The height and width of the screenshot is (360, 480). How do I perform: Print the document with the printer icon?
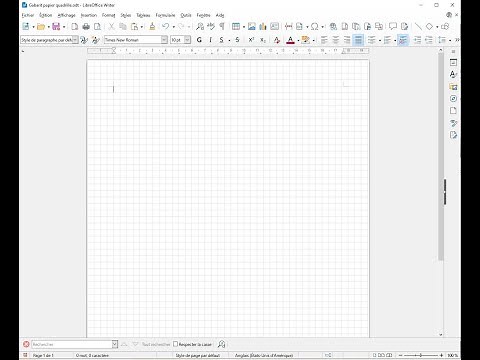pyautogui.click(x=86, y=26)
